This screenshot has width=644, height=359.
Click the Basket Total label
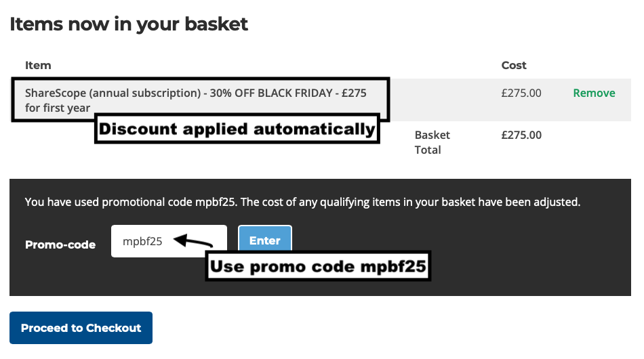pyautogui.click(x=432, y=142)
